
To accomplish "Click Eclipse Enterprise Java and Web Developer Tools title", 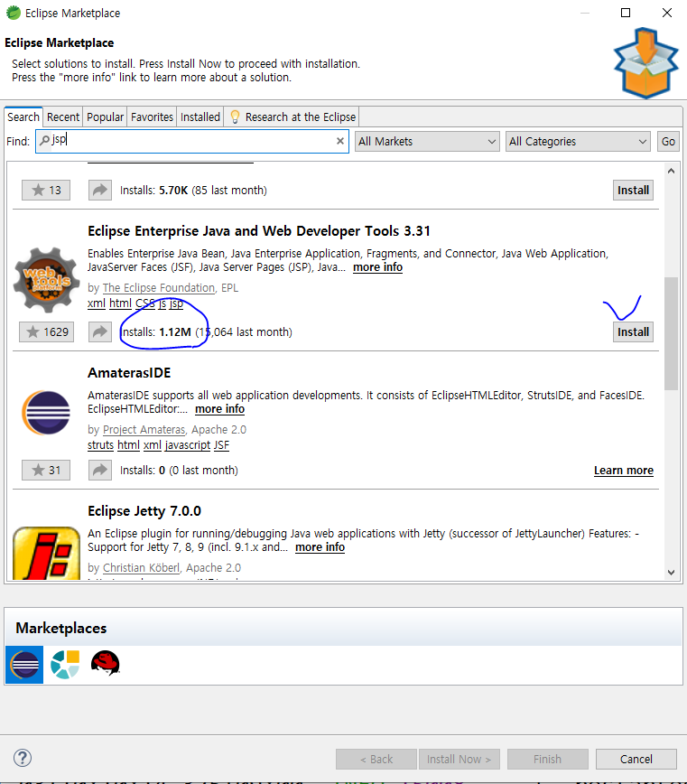I will 259,231.
